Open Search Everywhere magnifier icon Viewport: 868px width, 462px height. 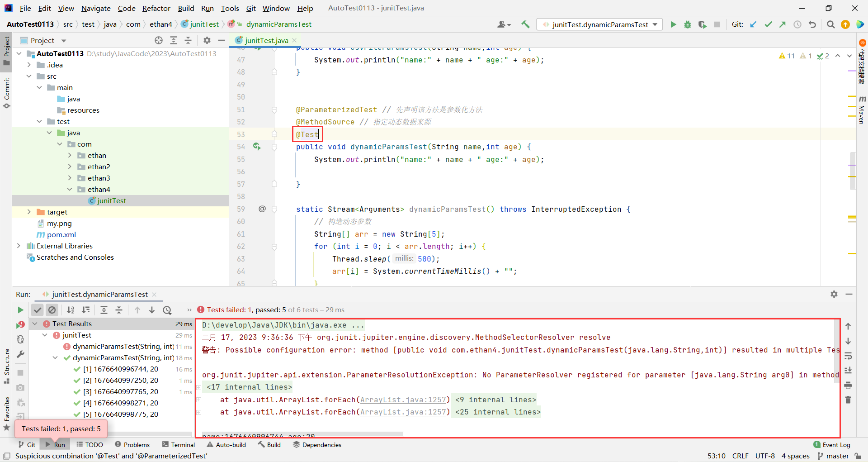point(830,24)
